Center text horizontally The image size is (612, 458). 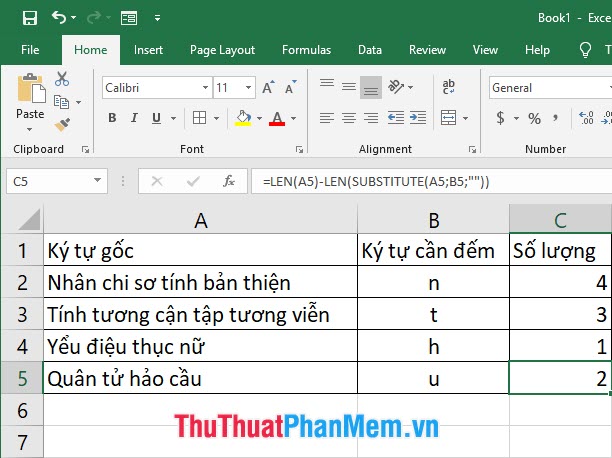point(349,118)
